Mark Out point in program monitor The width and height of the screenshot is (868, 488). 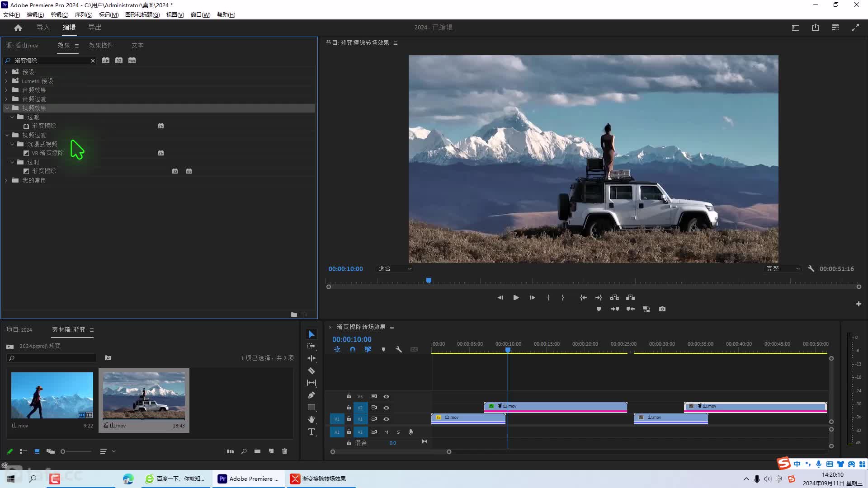563,297
